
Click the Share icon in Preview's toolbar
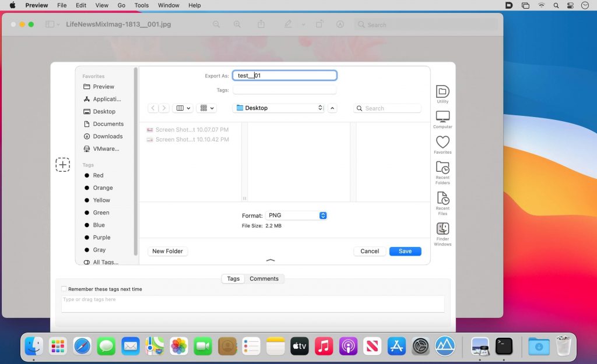point(261,24)
